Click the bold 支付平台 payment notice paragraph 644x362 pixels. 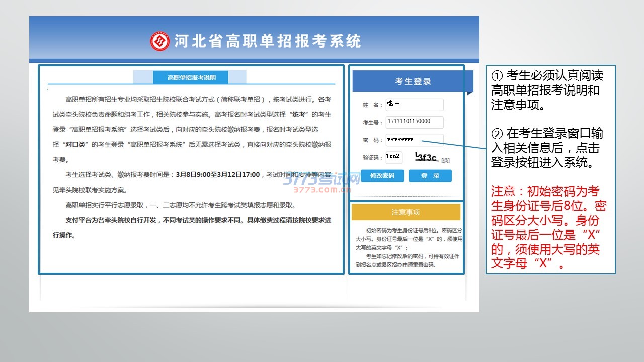(x=191, y=227)
